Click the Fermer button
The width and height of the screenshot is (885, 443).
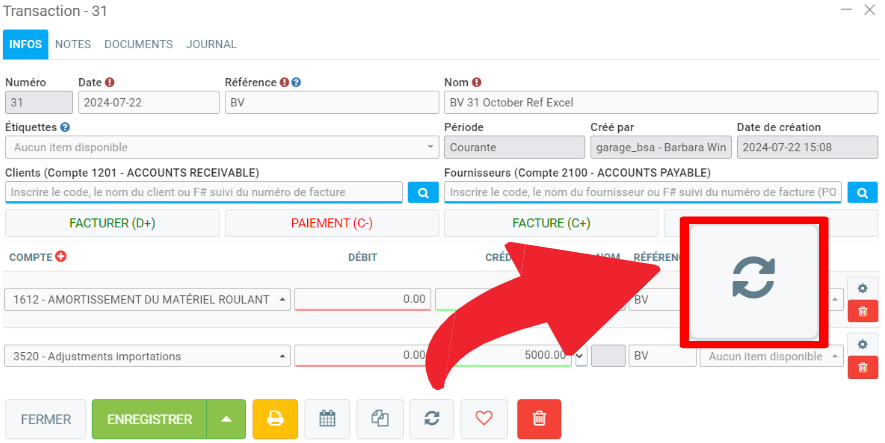click(45, 418)
